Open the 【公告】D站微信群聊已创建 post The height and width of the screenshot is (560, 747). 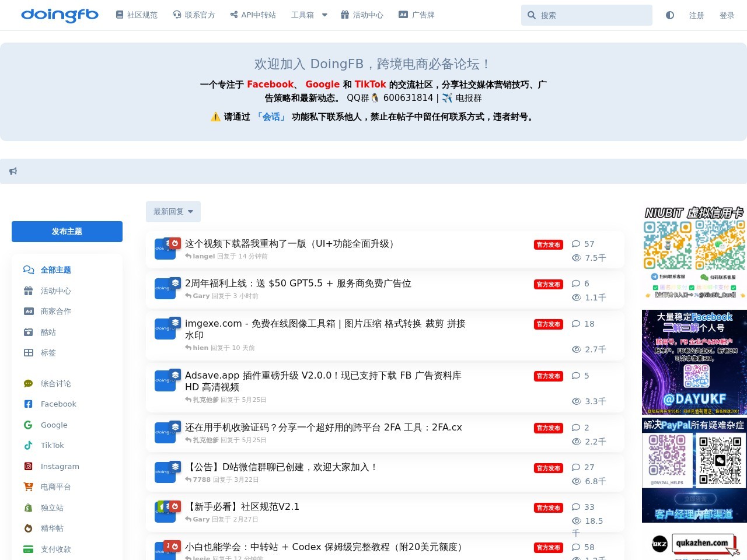point(282,467)
